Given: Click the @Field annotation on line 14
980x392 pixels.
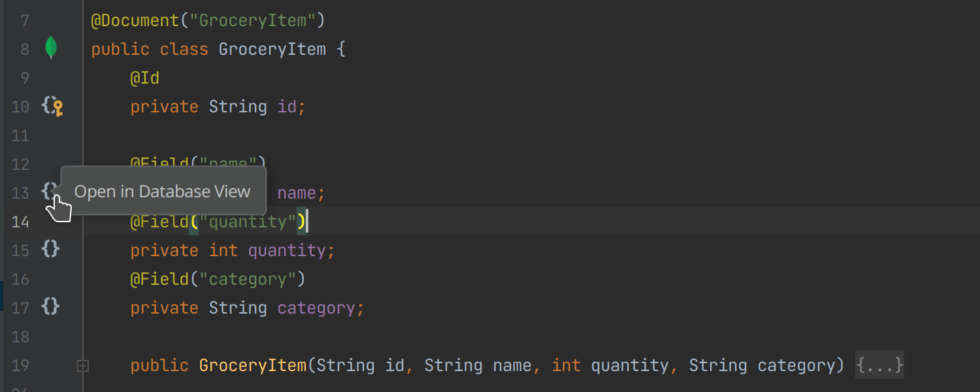Looking at the screenshot, I should (x=159, y=221).
